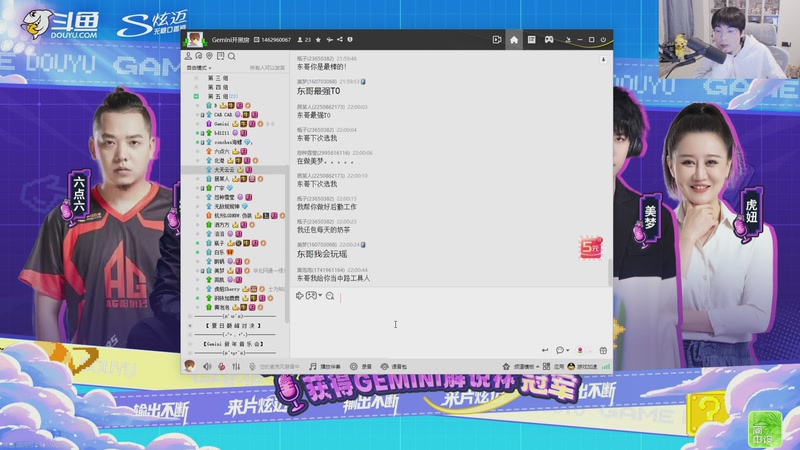Click message 东哥最强T0 from 美梦
The width and height of the screenshot is (800, 450).
coord(318,91)
